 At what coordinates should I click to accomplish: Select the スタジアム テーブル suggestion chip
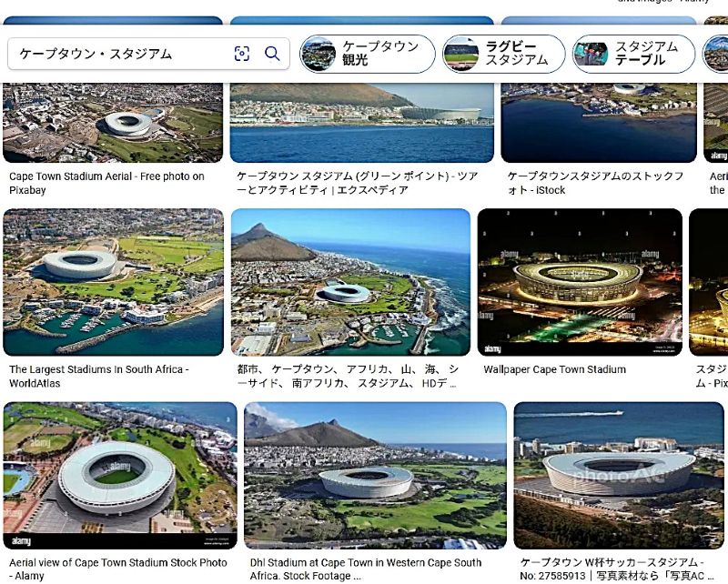click(x=633, y=54)
